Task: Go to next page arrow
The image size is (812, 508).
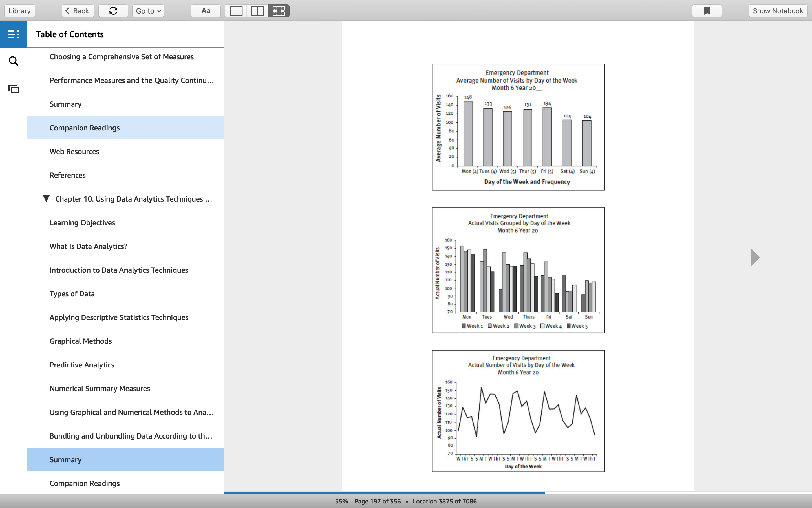Action: point(755,257)
